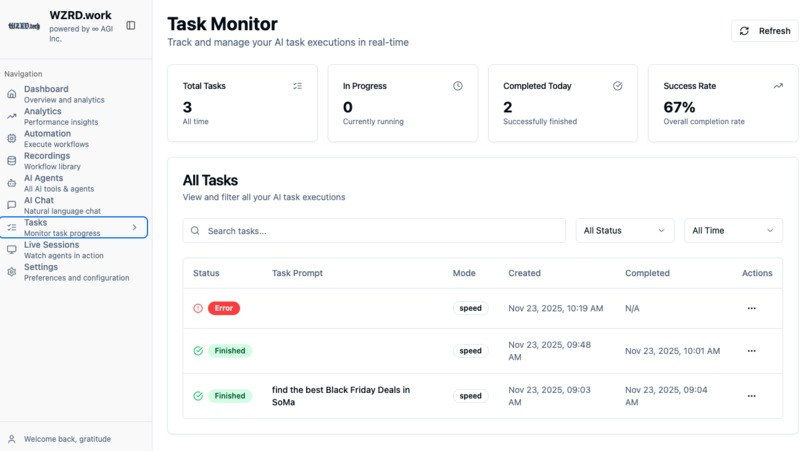Click Finished badge for Black Friday task
The image size is (806, 451).
[x=230, y=396]
